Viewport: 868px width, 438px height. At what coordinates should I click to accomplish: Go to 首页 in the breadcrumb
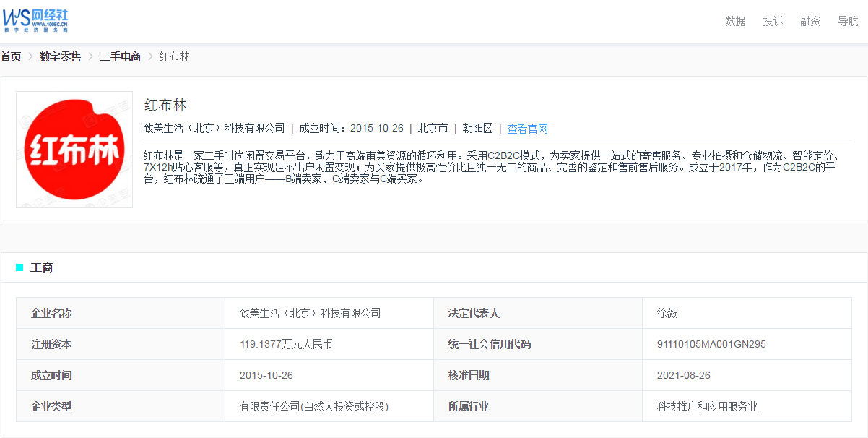(x=11, y=56)
